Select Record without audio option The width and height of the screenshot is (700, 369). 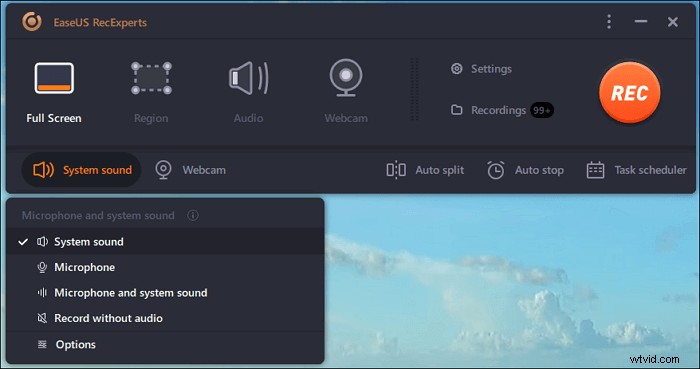[165, 318]
